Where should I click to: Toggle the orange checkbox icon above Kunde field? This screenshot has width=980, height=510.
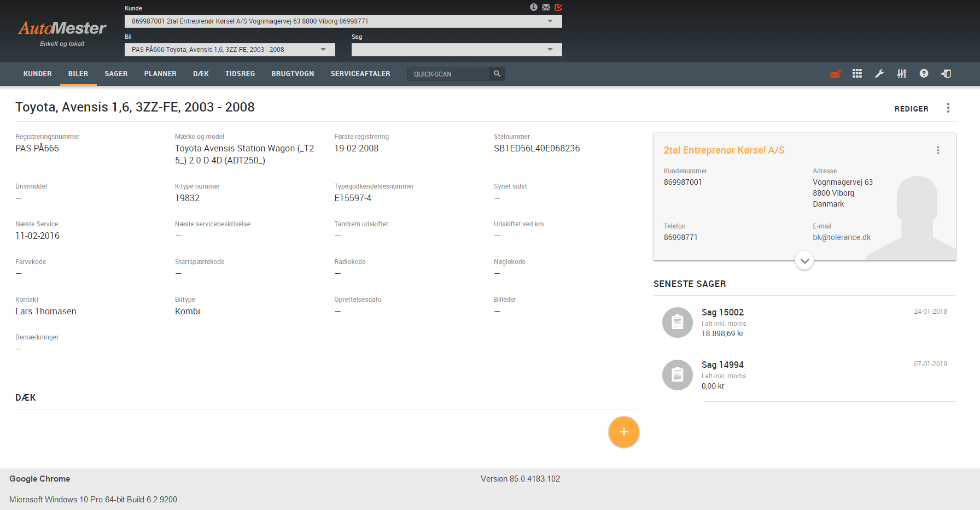(x=558, y=7)
